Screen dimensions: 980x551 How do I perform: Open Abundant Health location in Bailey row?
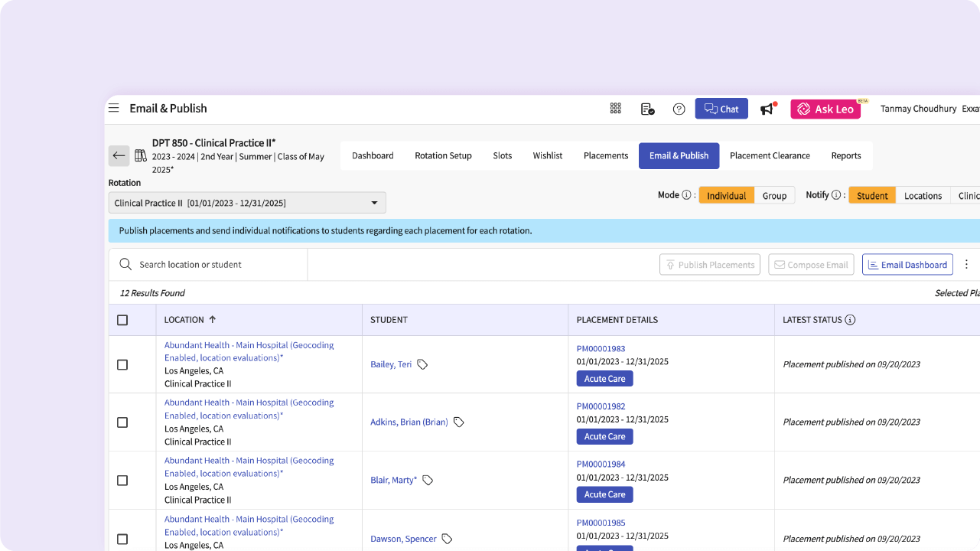pos(249,351)
